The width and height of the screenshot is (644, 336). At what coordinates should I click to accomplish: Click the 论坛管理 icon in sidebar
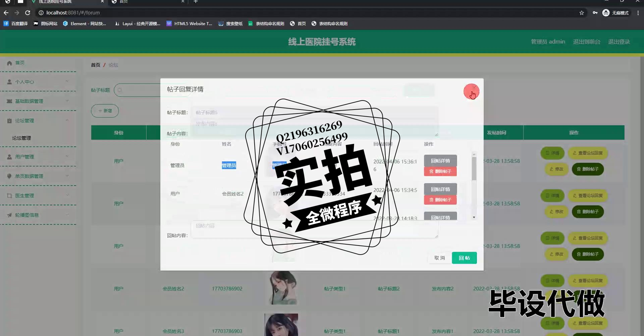[9, 121]
